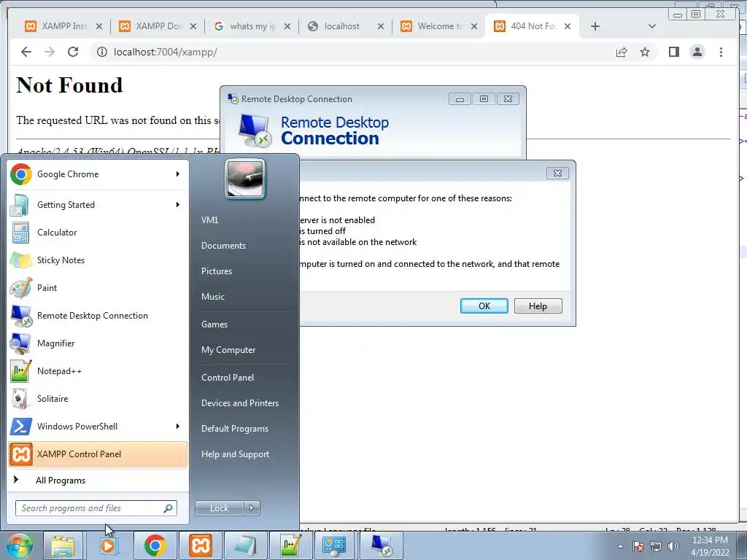Screen dimensions: 747x560
Task: Click the user account picture in Start menu
Action: [245, 179]
